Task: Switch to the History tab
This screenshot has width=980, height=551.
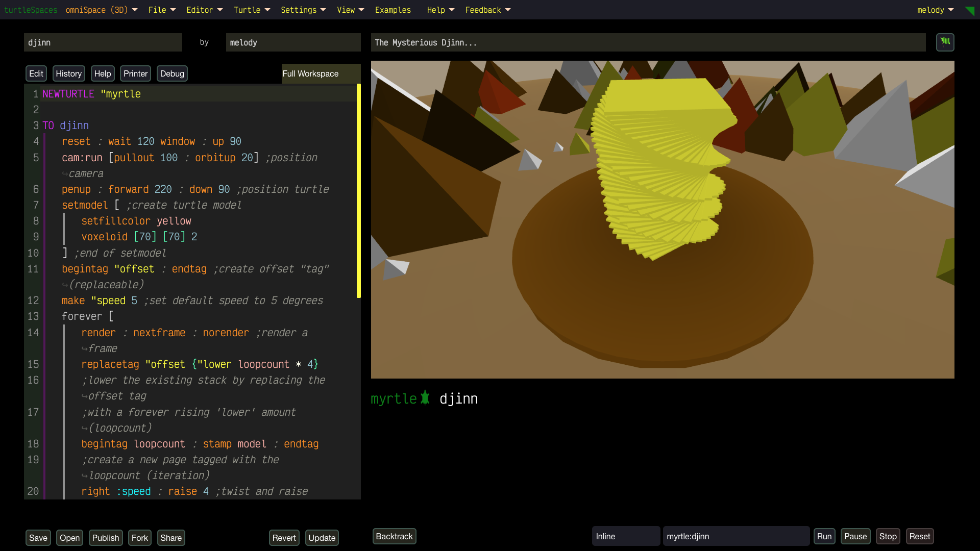Action: (x=68, y=73)
